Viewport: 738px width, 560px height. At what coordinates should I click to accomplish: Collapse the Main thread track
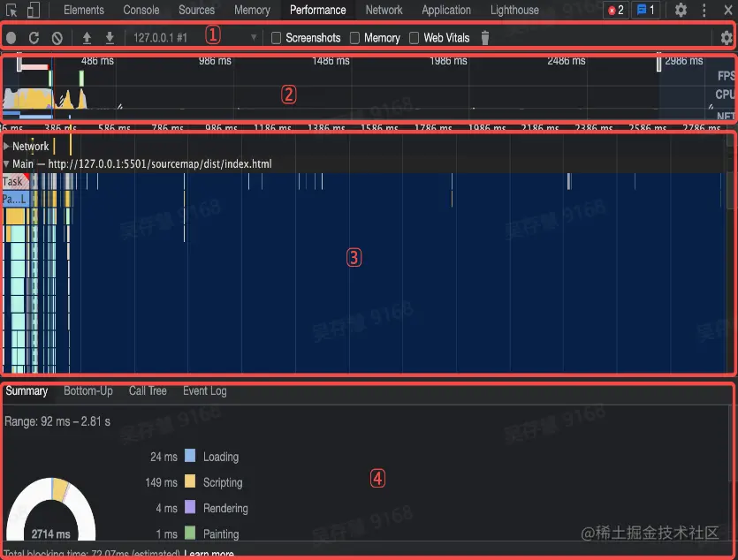6,164
